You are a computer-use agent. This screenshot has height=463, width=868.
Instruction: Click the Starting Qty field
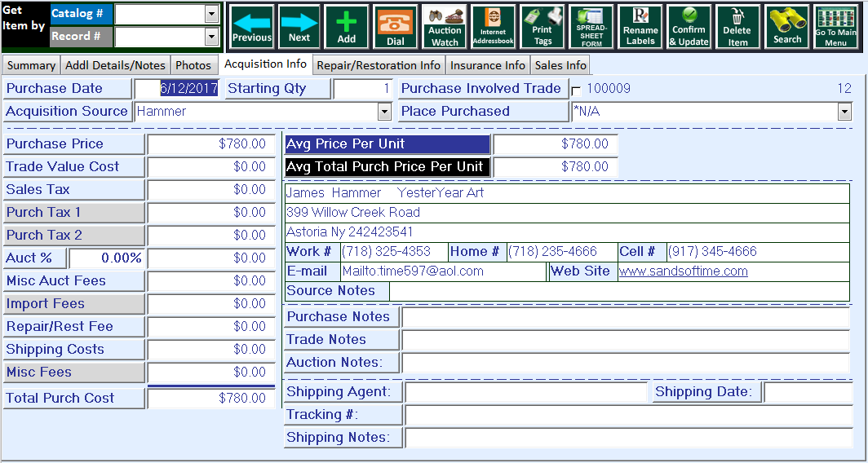tap(363, 89)
